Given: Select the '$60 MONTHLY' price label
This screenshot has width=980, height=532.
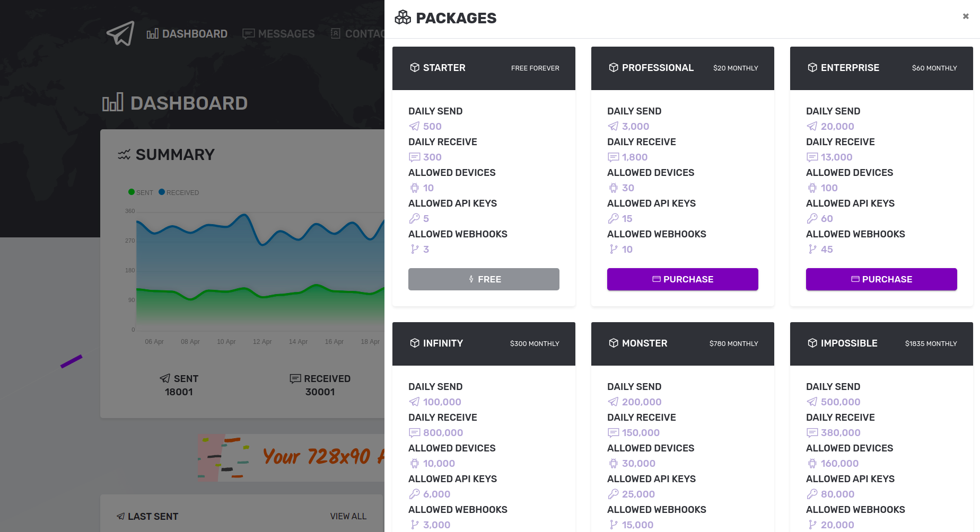Looking at the screenshot, I should [x=934, y=68].
